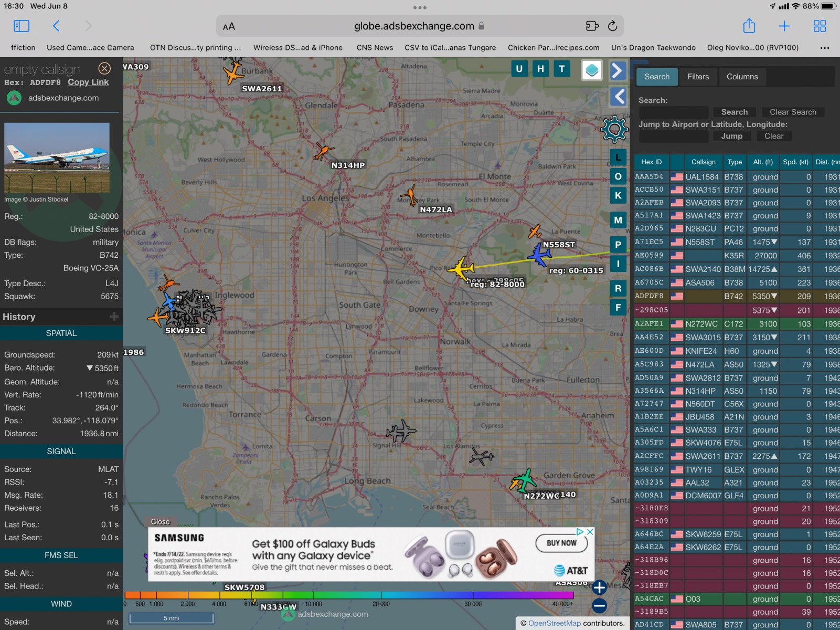Image resolution: width=840 pixels, height=630 pixels.
Task: Open the map layers selector icon
Action: (x=591, y=70)
